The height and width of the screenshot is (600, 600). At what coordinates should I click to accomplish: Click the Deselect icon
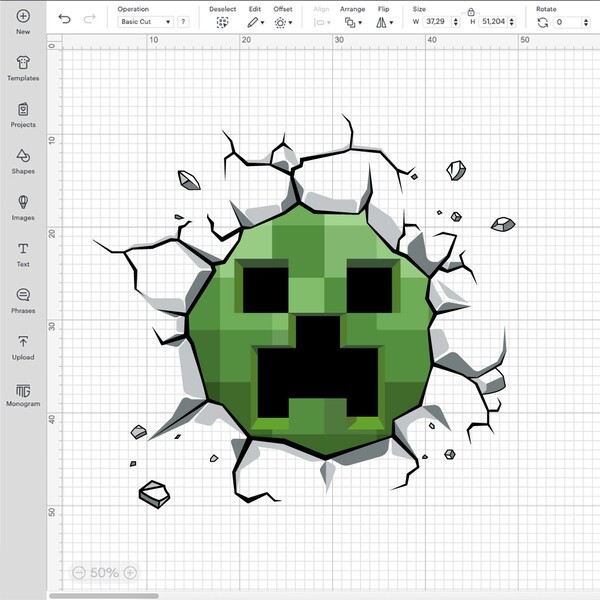point(222,23)
